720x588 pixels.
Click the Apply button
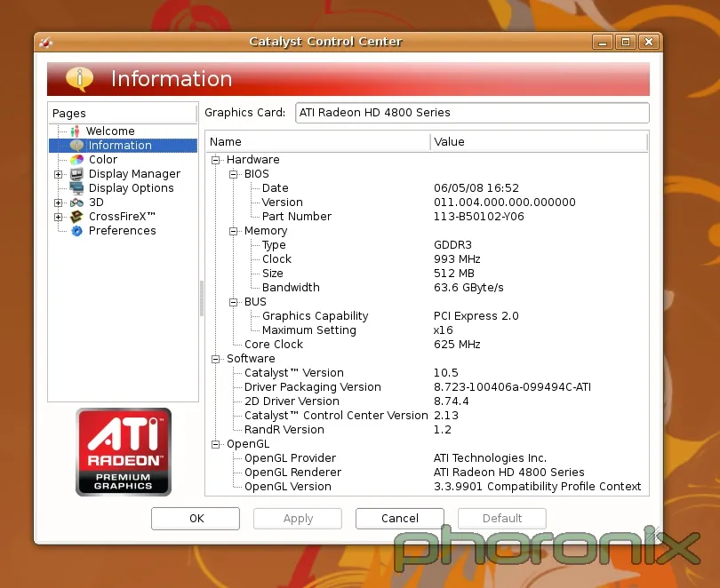[x=298, y=519]
